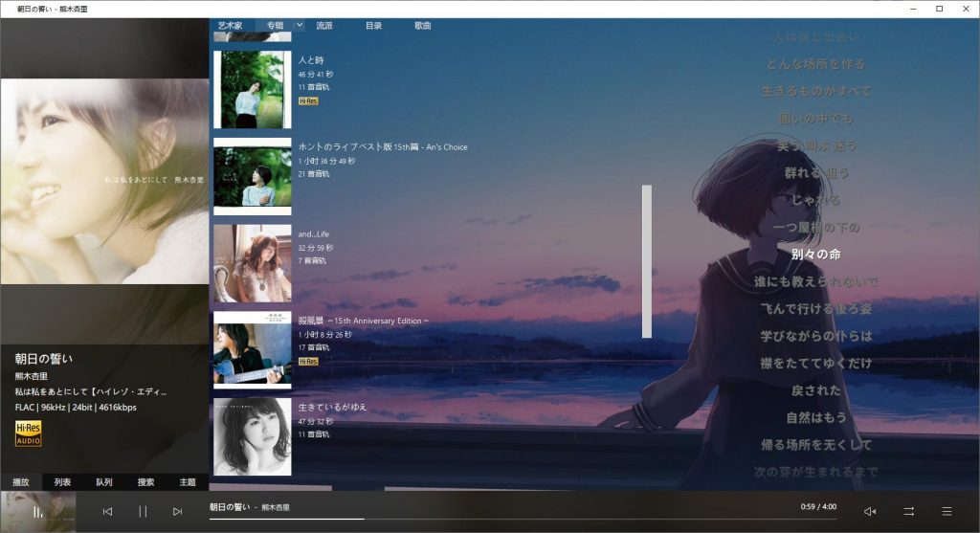Click the 0:59 / 4:00 time display

[818, 507]
